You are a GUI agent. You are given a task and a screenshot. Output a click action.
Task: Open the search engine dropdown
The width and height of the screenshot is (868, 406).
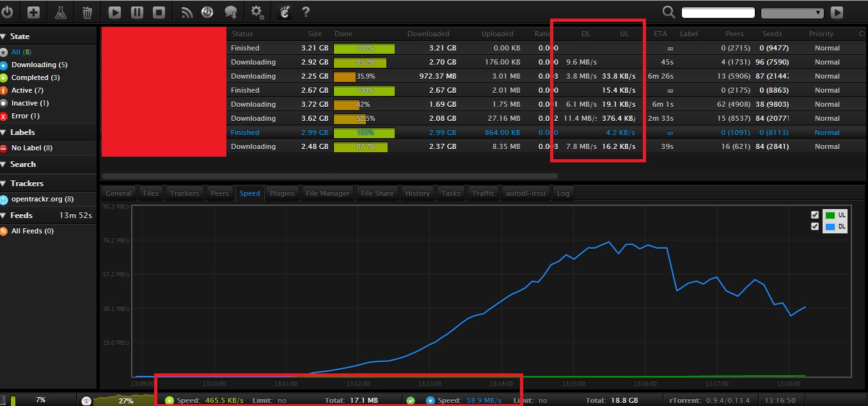click(792, 13)
